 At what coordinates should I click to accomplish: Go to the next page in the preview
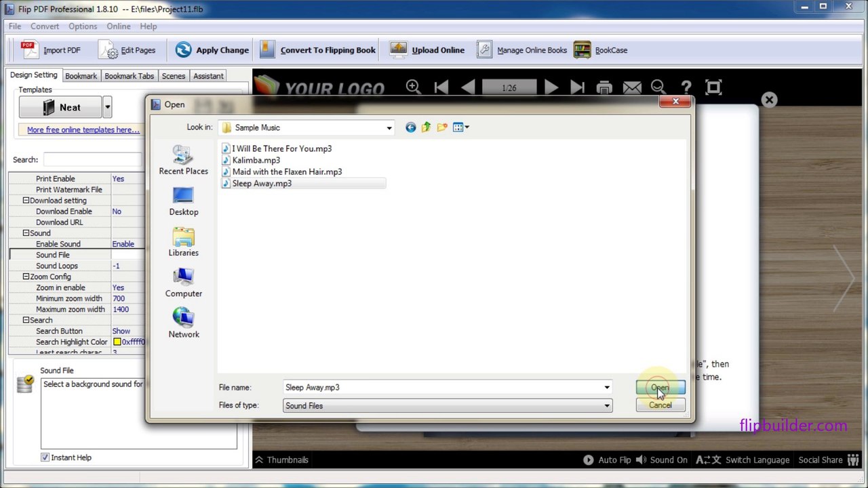551,87
